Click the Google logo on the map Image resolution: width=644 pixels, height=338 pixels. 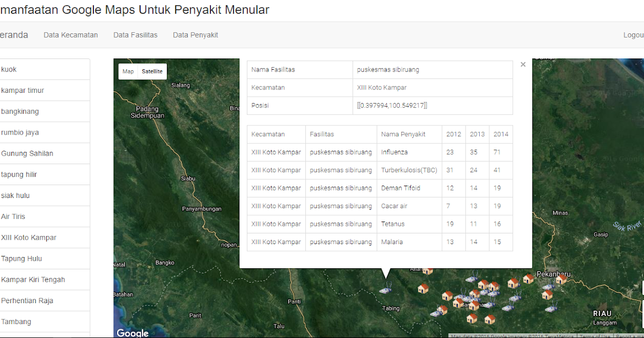tap(132, 333)
